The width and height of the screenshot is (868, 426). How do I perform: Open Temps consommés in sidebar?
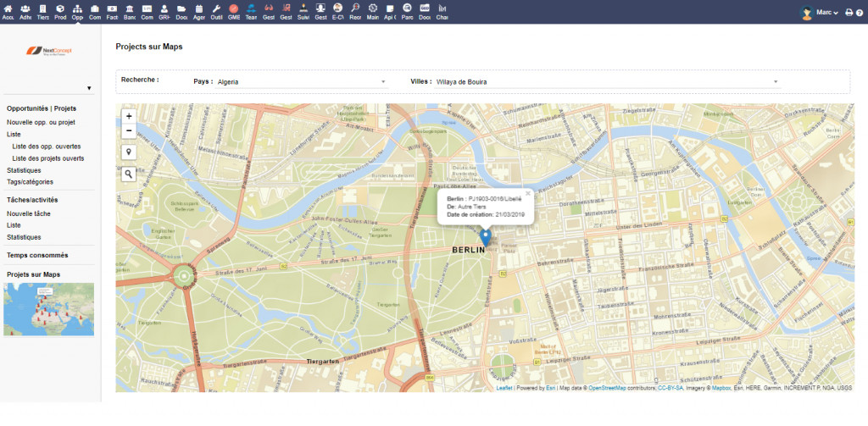point(37,255)
